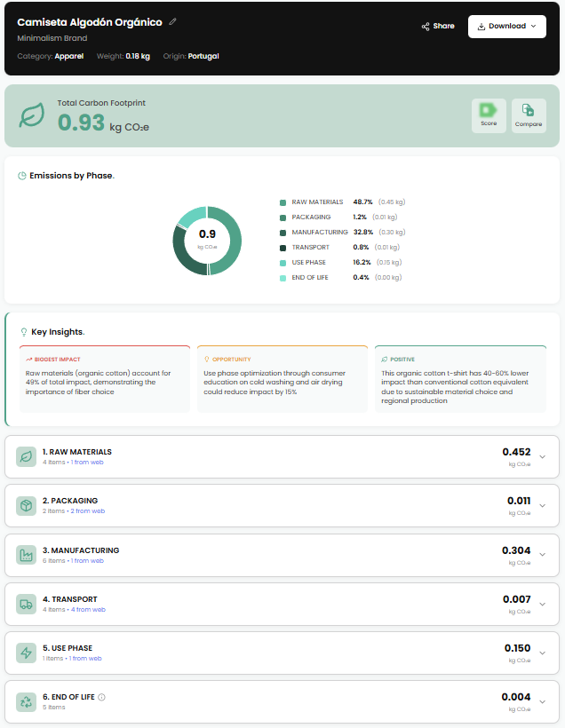Expand the Use Phase section chevron
Screen dimensions: 565x728
pos(542,653)
